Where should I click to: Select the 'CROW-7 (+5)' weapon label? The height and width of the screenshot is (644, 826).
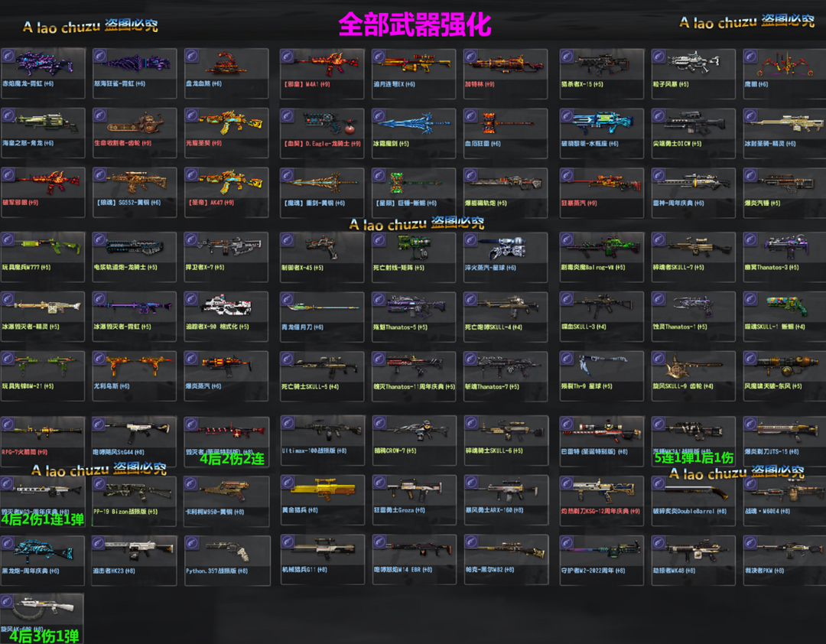coord(395,450)
